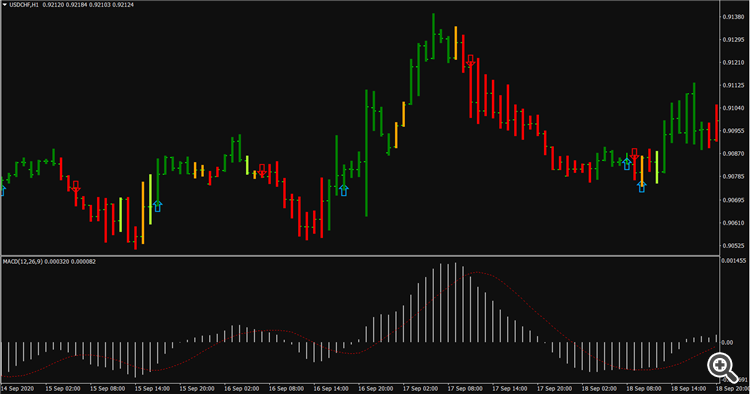750x394 pixels.
Task: Click the blue buy arrow near 15 Sep 14:00
Action: coord(157,206)
